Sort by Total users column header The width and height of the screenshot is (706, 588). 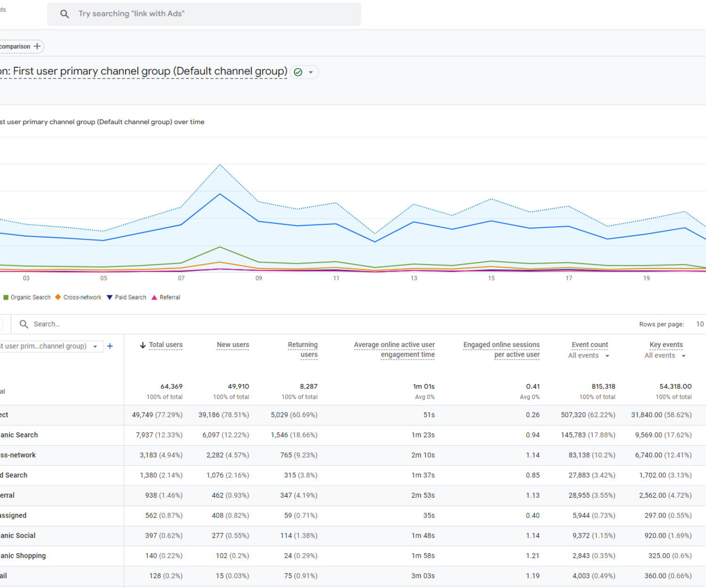[166, 345]
